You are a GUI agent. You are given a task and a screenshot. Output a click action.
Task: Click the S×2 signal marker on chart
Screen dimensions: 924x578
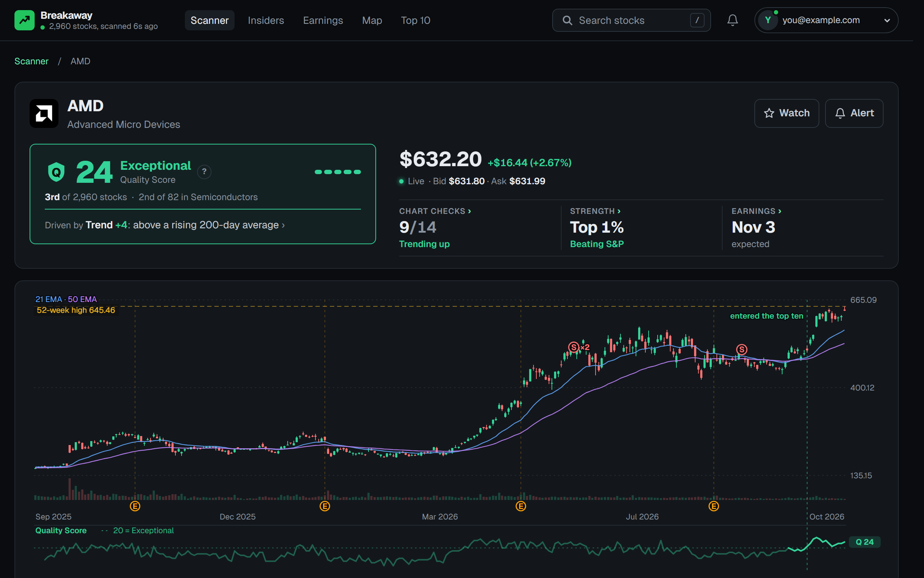[x=579, y=347]
